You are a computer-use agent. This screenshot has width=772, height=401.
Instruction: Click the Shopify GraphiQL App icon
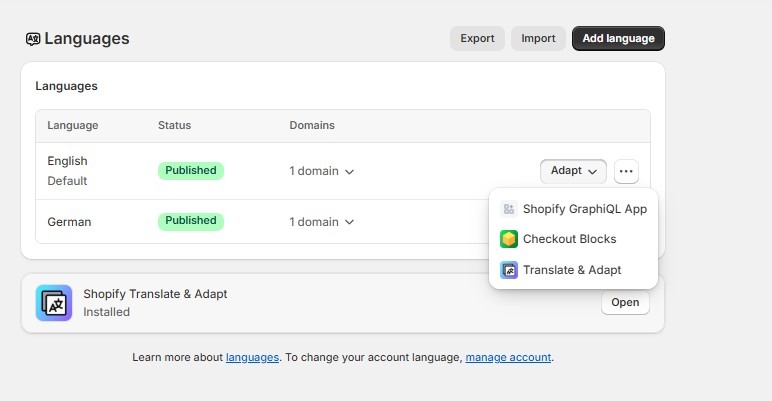pyautogui.click(x=509, y=209)
